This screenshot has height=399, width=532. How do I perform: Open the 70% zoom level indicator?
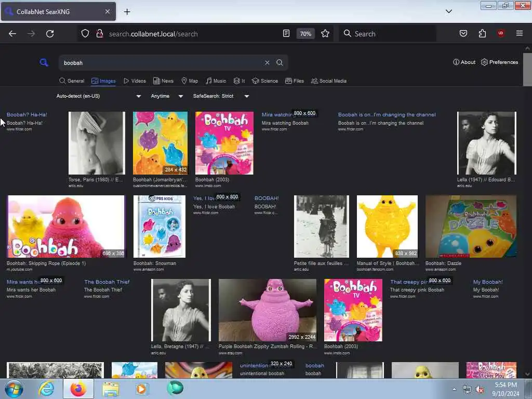(305, 34)
